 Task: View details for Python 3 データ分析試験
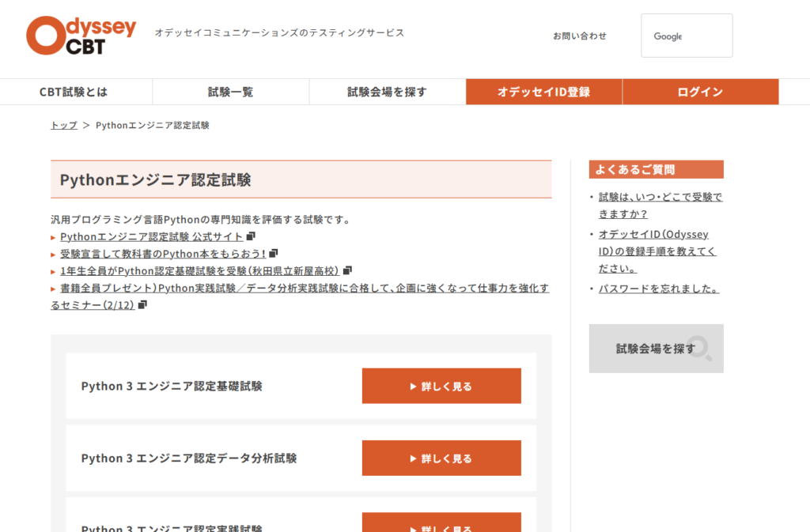[441, 458]
